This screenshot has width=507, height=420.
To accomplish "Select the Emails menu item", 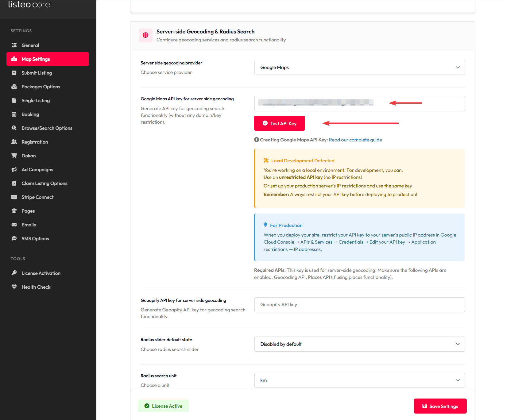I will (29, 225).
